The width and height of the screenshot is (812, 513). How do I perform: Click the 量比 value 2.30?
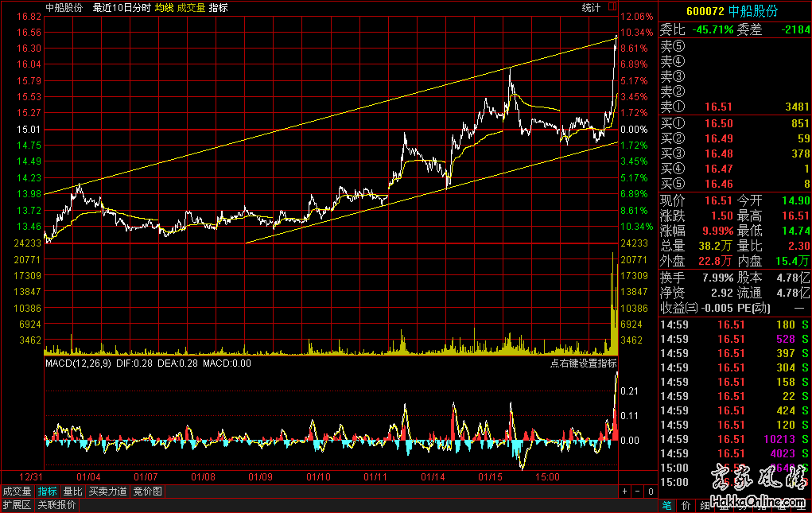(799, 246)
